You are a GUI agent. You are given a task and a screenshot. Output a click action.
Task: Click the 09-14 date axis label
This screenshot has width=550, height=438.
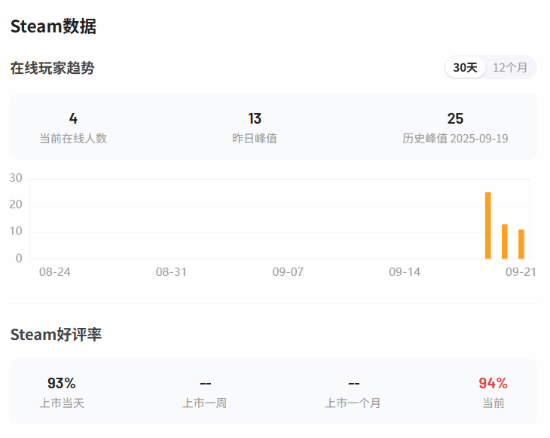click(x=404, y=272)
